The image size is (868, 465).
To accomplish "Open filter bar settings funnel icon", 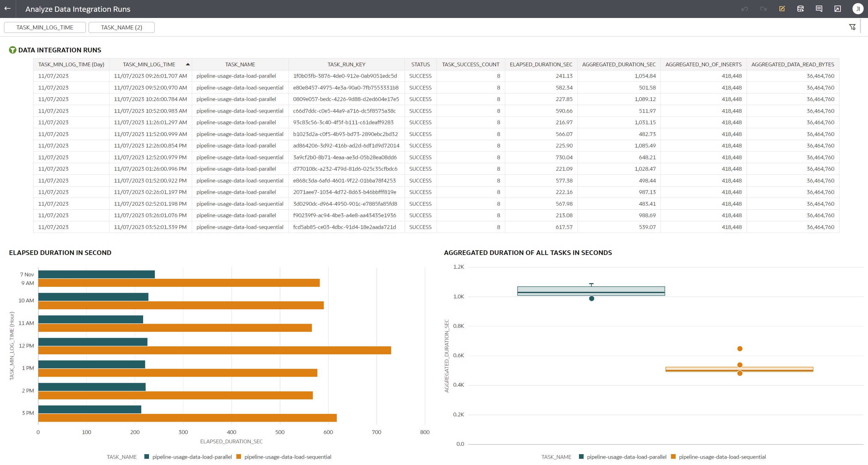I will [x=852, y=27].
